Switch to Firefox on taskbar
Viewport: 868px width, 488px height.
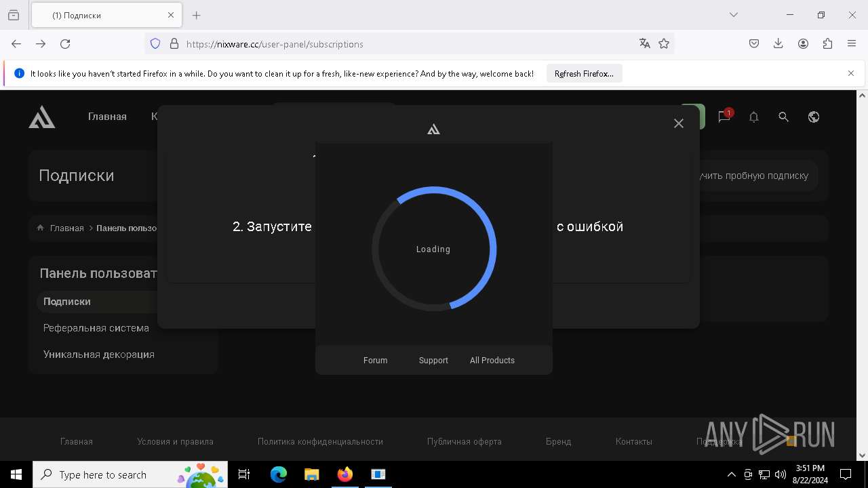pos(345,474)
